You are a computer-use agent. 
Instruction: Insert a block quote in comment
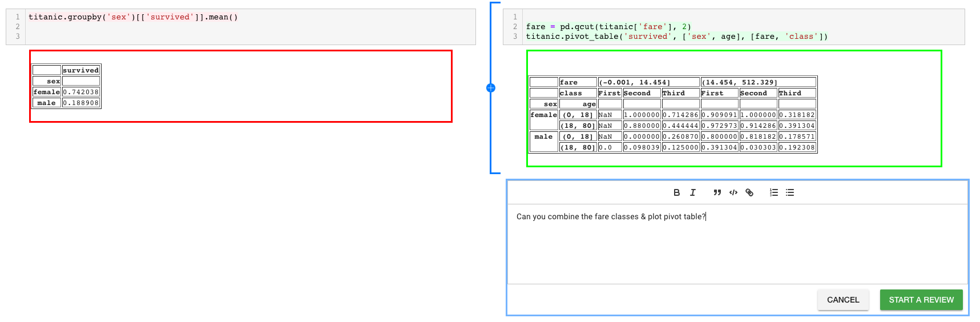click(x=717, y=192)
